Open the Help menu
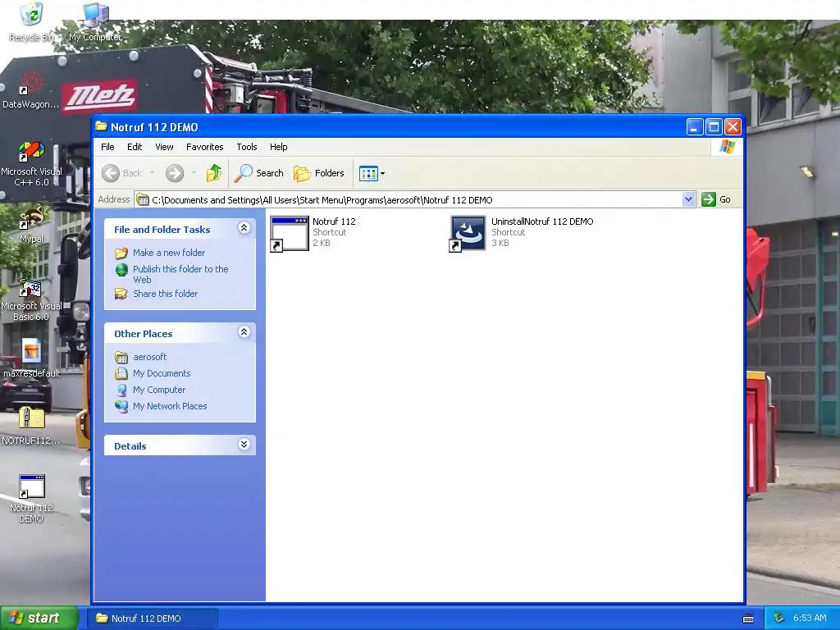The height and width of the screenshot is (630, 840). click(278, 147)
